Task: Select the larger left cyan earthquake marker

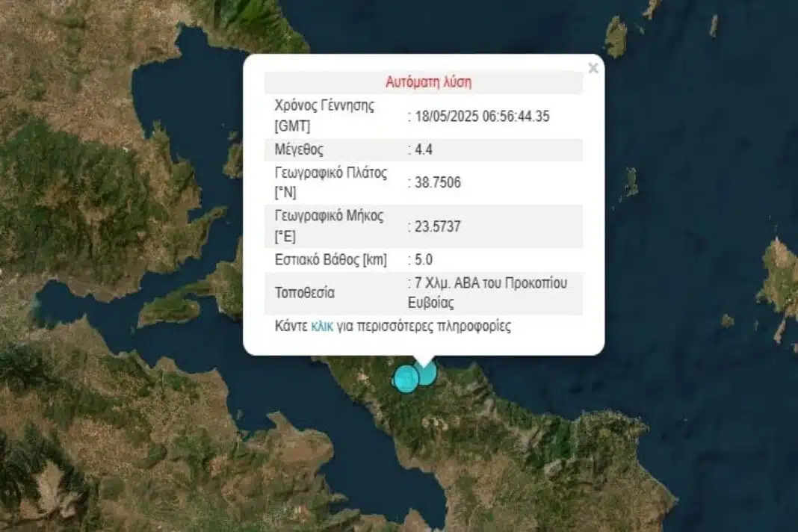Action: tap(406, 379)
